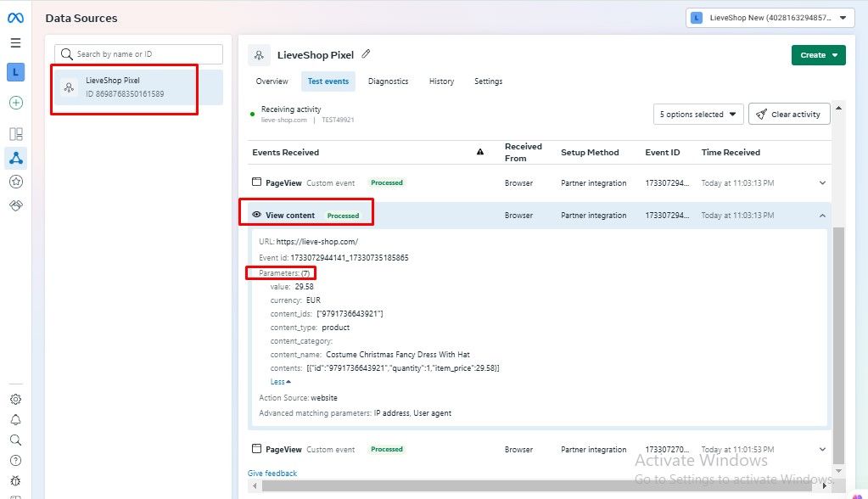868x499 pixels.
Task: Open the pixel Settings tab
Action: 488,81
